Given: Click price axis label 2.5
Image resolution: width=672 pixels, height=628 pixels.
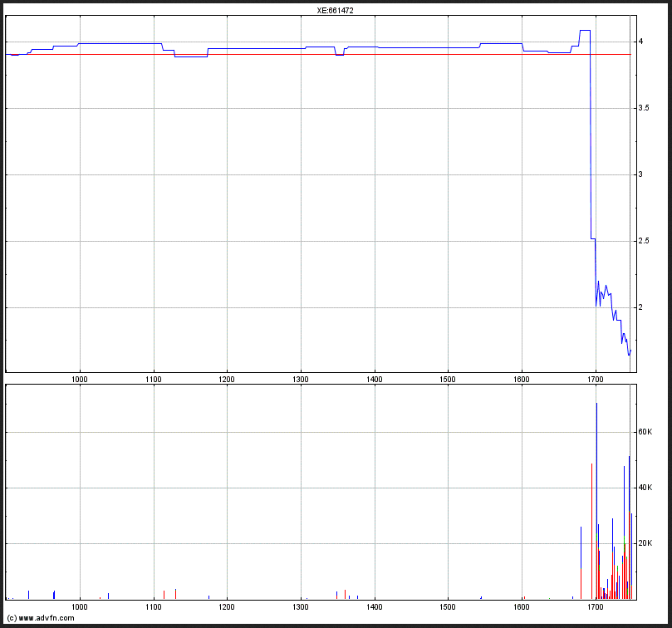Looking at the screenshot, I should point(643,241).
